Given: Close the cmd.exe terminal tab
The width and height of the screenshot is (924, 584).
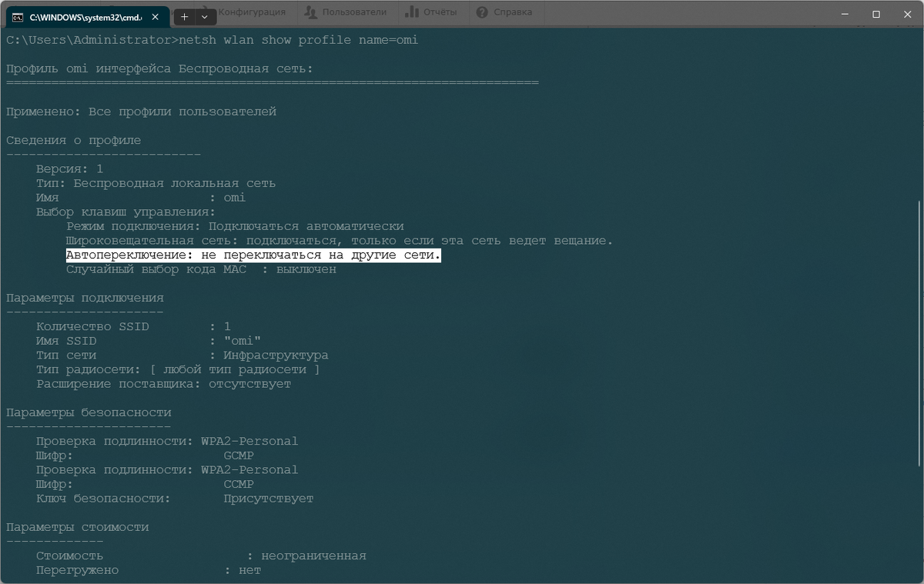Looking at the screenshot, I should coord(156,16).
